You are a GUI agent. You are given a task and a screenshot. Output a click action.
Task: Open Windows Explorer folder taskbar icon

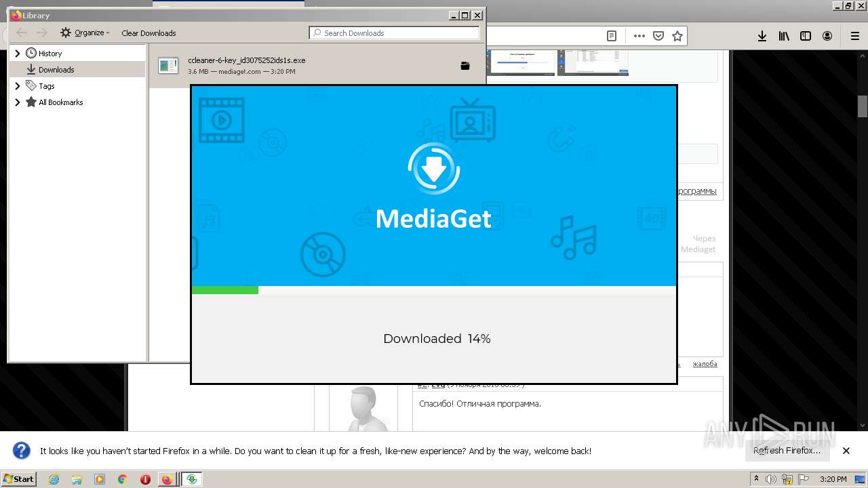tap(77, 479)
